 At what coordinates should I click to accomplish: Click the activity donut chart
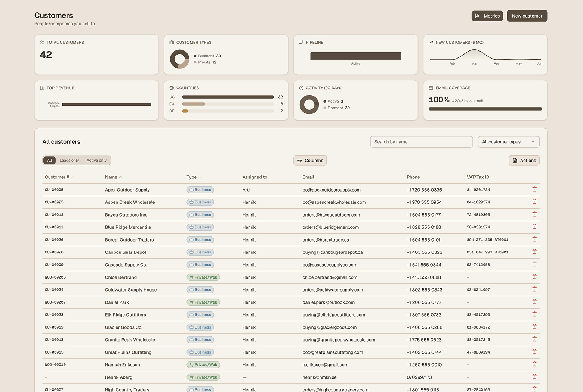[309, 105]
